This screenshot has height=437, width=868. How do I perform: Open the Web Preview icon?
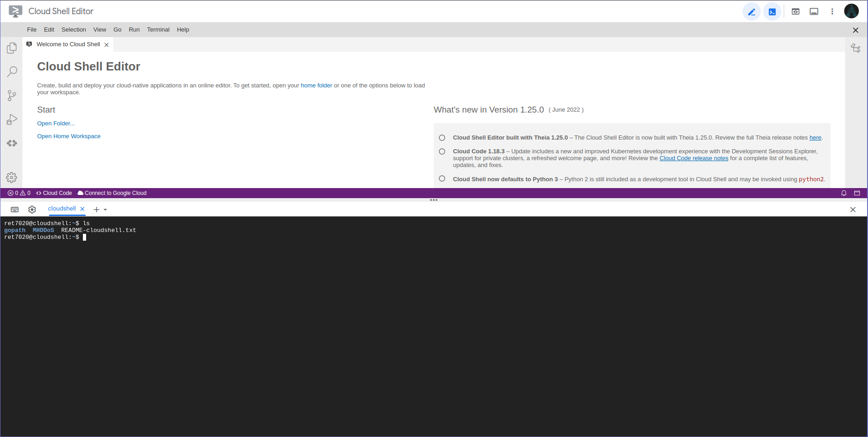coord(796,12)
